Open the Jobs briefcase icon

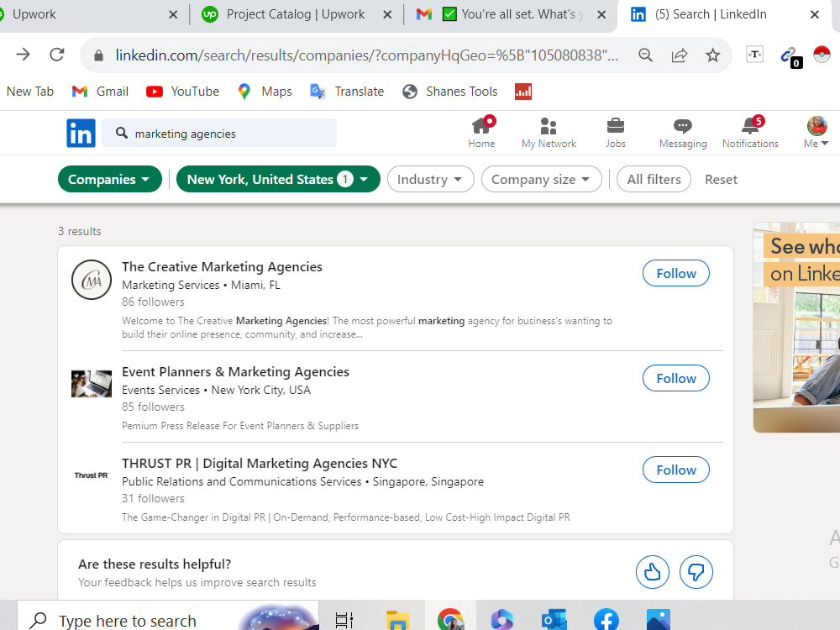pos(616,133)
